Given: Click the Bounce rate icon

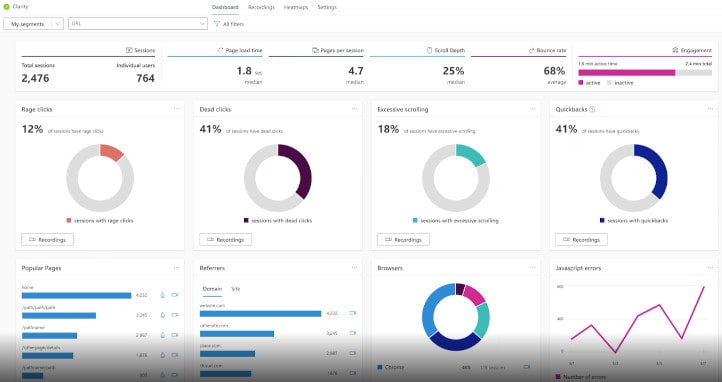Looking at the screenshot, I should pyautogui.click(x=531, y=50).
